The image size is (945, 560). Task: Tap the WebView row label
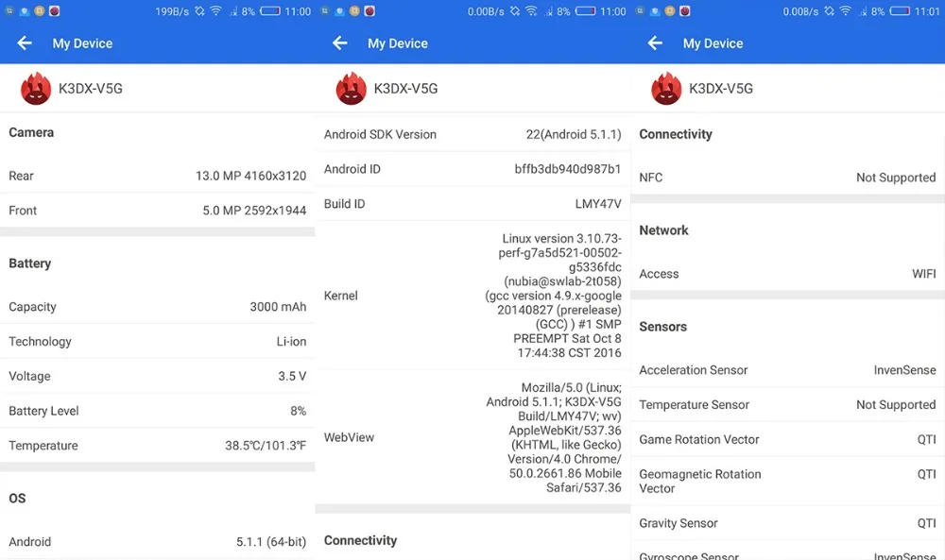click(x=349, y=437)
